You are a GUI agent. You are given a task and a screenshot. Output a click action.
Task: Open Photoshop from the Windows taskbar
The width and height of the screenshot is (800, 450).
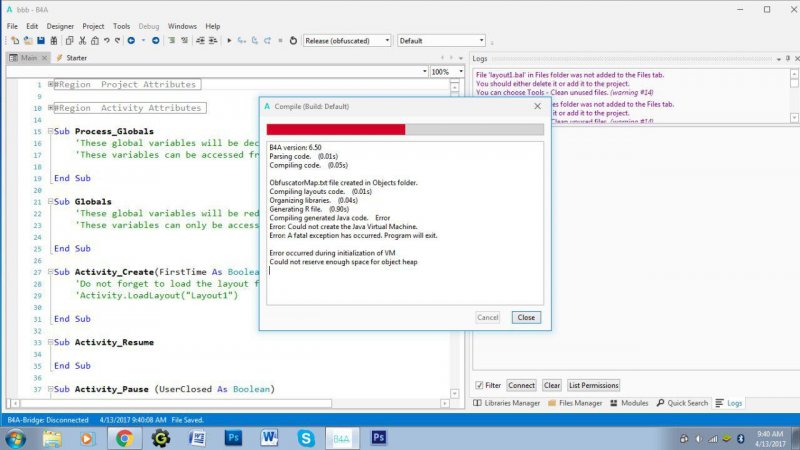[x=232, y=438]
